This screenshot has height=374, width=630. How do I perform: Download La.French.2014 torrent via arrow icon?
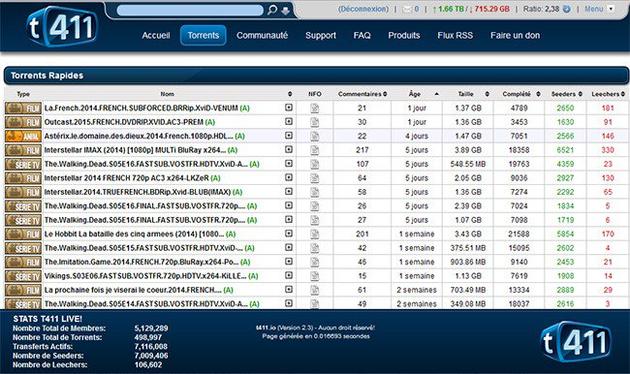coord(288,107)
